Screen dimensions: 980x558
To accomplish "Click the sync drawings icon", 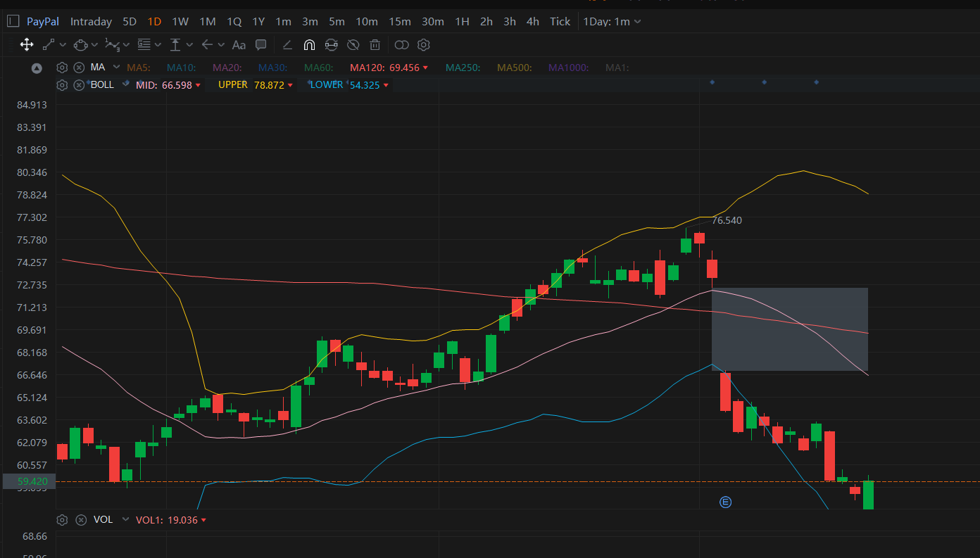I will (x=331, y=45).
